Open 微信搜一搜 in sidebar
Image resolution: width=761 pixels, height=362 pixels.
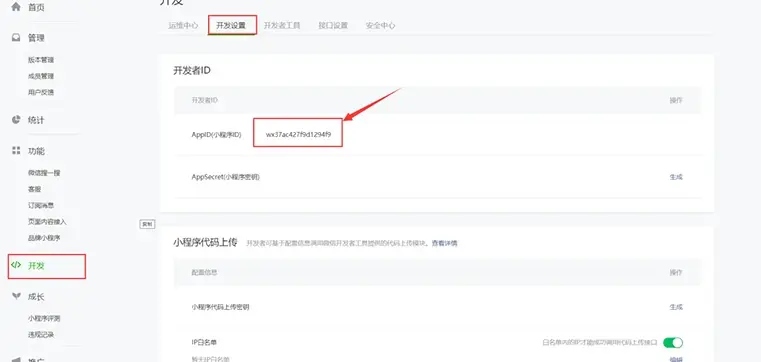pos(44,173)
